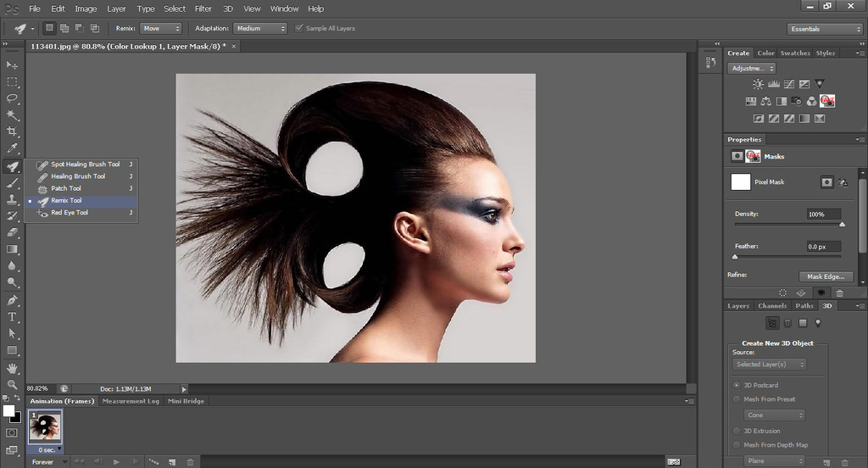The height and width of the screenshot is (468, 868).
Task: Select the Dodge tool
Action: pos(12,282)
